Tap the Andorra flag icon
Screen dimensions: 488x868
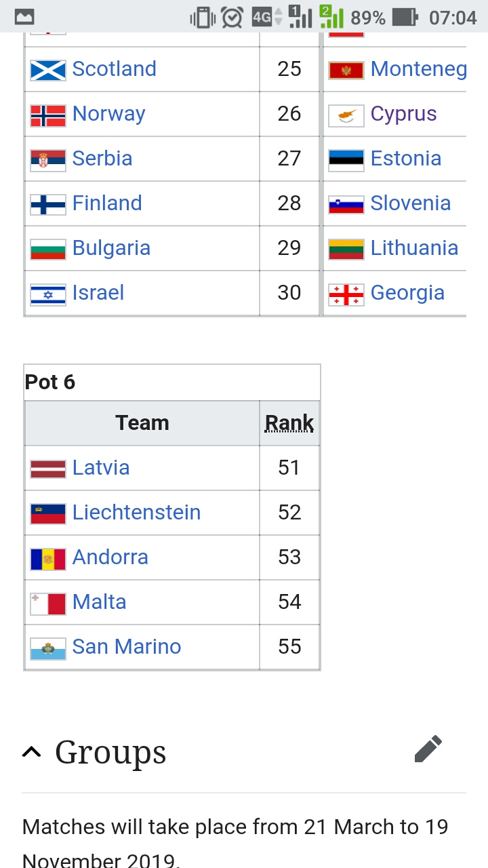(x=48, y=558)
